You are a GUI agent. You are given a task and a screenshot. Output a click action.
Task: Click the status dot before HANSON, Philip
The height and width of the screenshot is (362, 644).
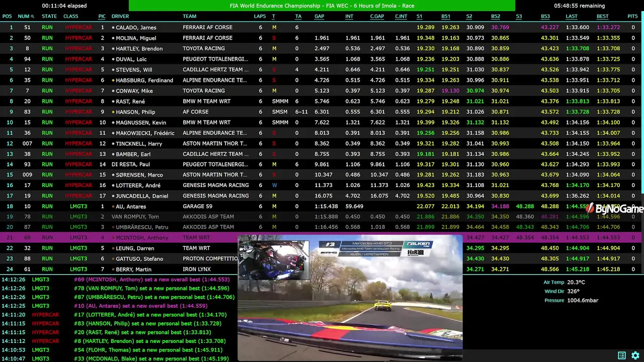point(113,112)
